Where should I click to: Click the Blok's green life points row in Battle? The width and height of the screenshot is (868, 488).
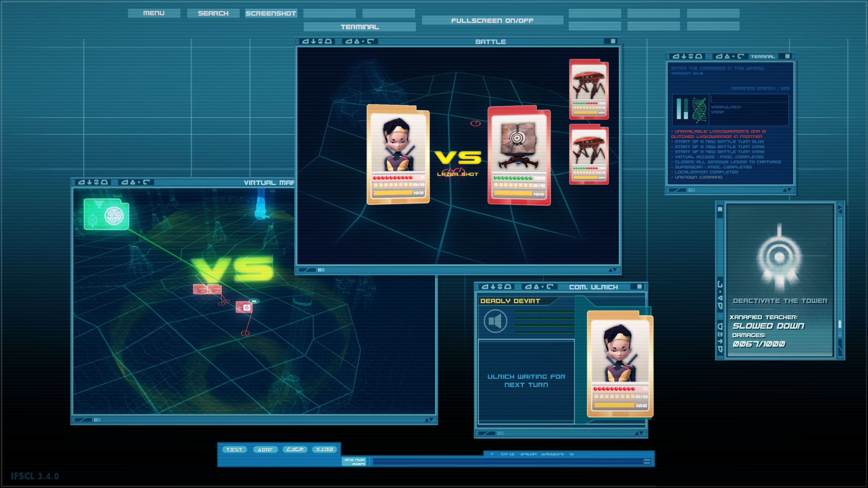(519, 178)
